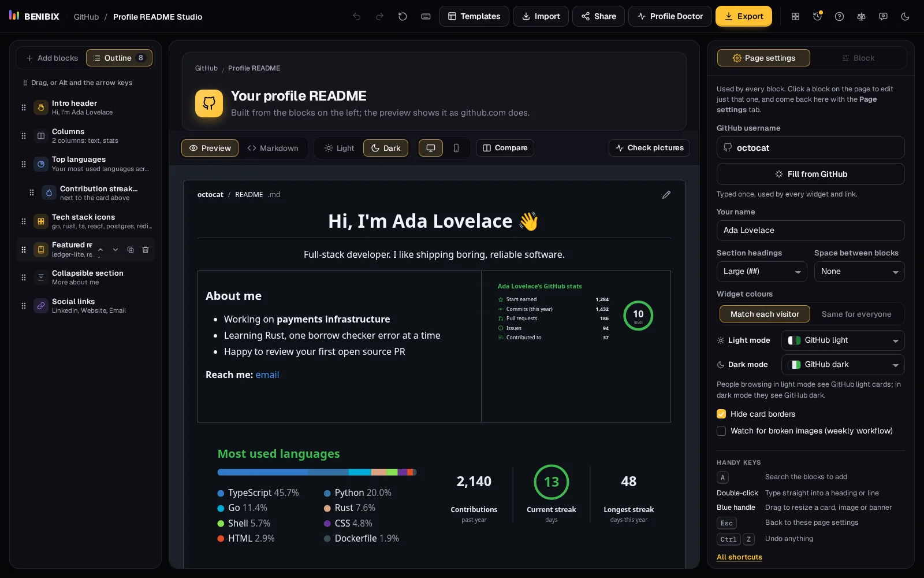
Task: Click the GitHub username input field
Action: (811, 147)
